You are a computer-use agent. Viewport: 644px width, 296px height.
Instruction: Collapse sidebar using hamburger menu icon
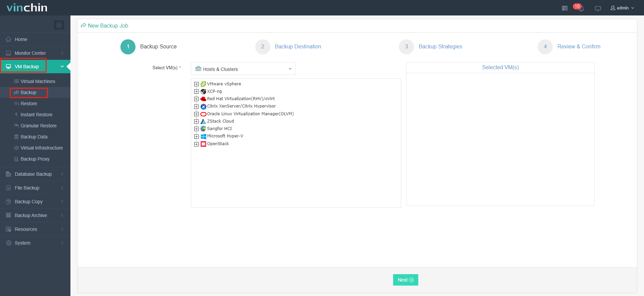(x=59, y=25)
